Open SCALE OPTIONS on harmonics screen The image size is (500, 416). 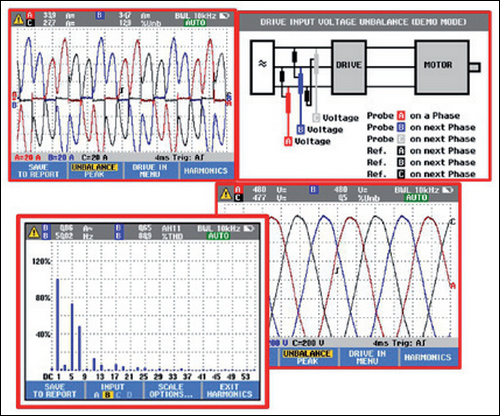click(171, 390)
